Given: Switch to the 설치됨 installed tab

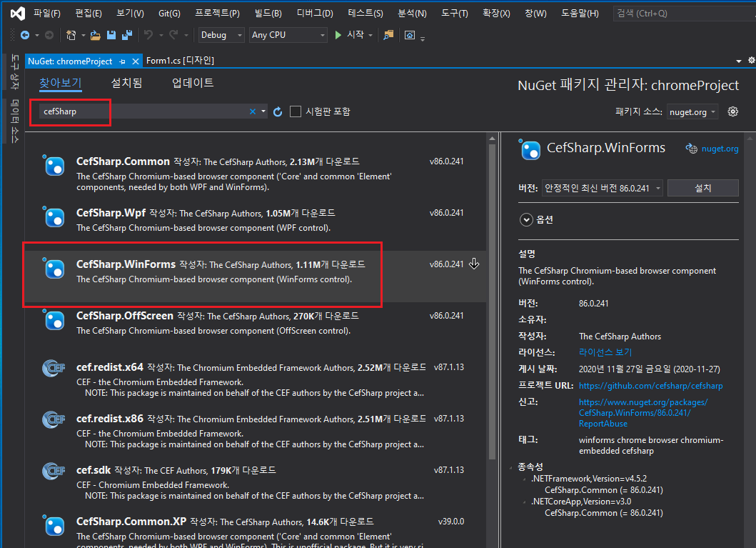Looking at the screenshot, I should coord(126,83).
